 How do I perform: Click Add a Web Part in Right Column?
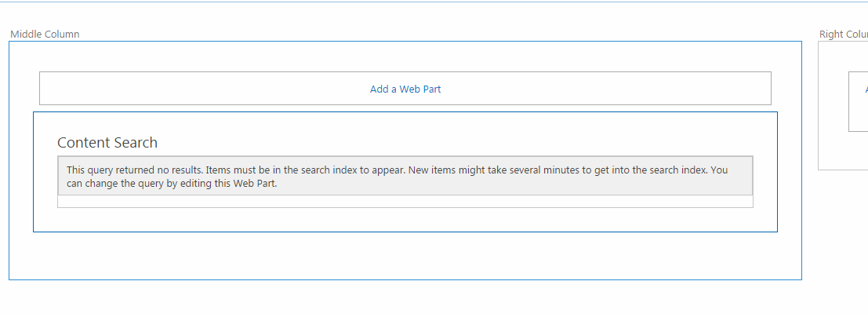click(x=866, y=89)
